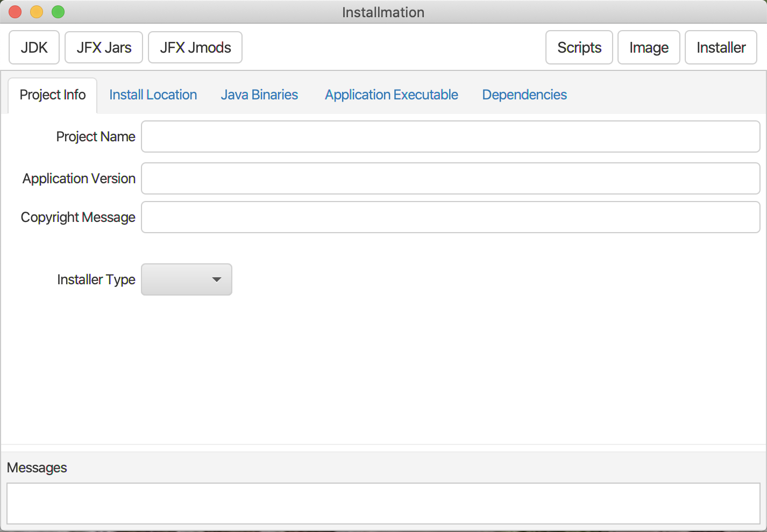Click inside the Messages log area

(x=383, y=503)
